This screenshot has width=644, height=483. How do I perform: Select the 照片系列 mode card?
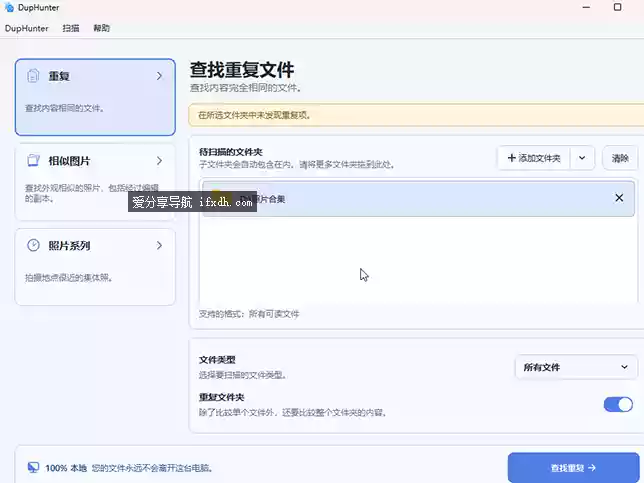[95, 267]
